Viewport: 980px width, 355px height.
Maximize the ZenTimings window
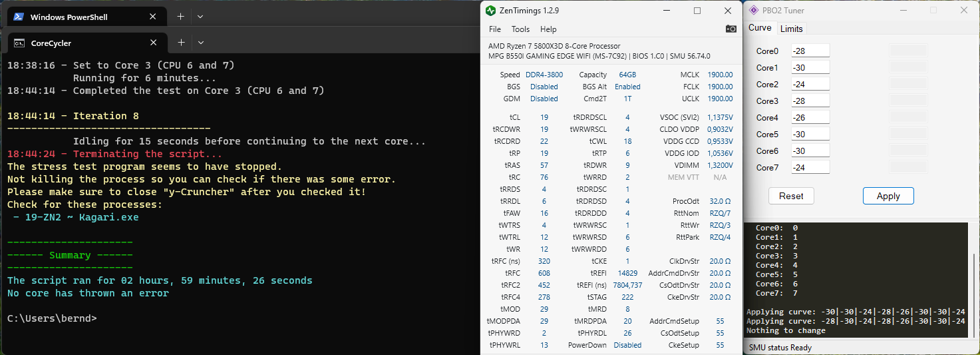[x=697, y=11]
